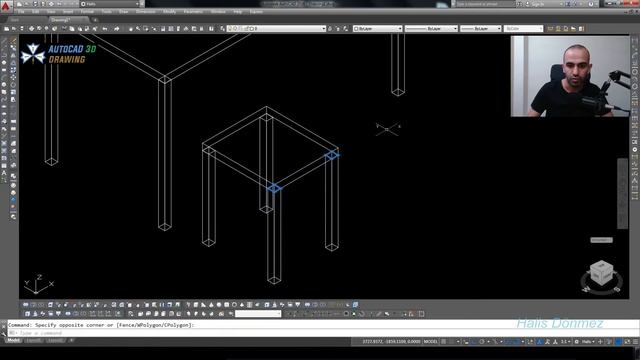Open the Format menu
Viewport: 640px width, 360px height.
coord(87,12)
